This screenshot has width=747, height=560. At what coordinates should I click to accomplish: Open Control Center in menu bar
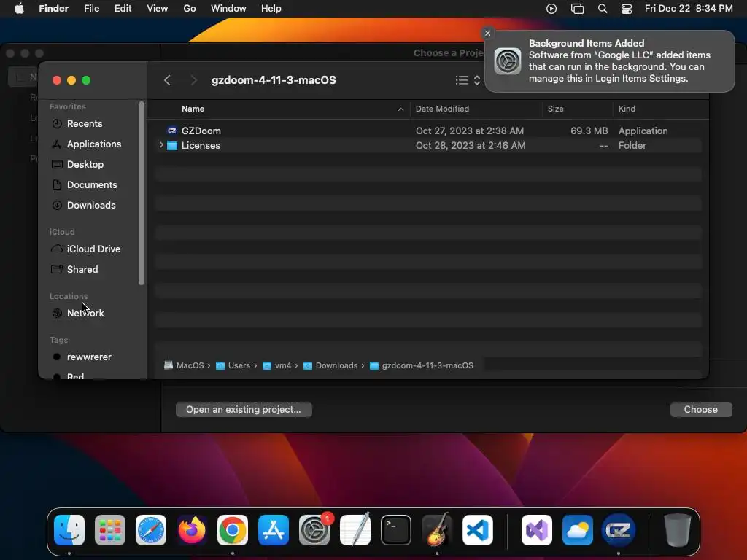626,9
